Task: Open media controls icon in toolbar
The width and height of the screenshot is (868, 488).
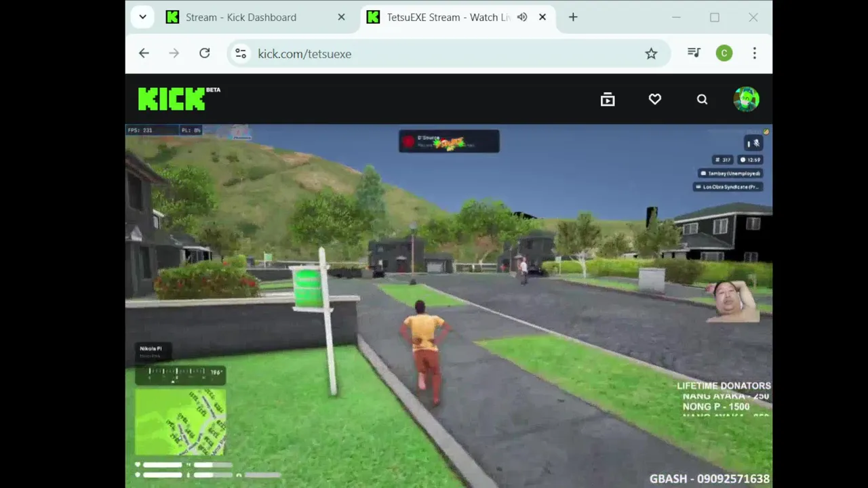Action: [x=694, y=53]
